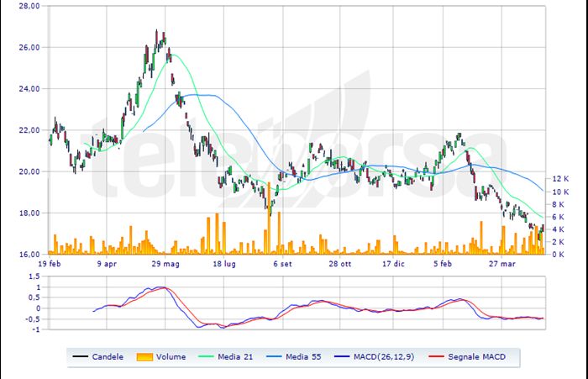Click the green Media 21 line marker
Screen dimensions: 588x379
pyautogui.click(x=207, y=356)
